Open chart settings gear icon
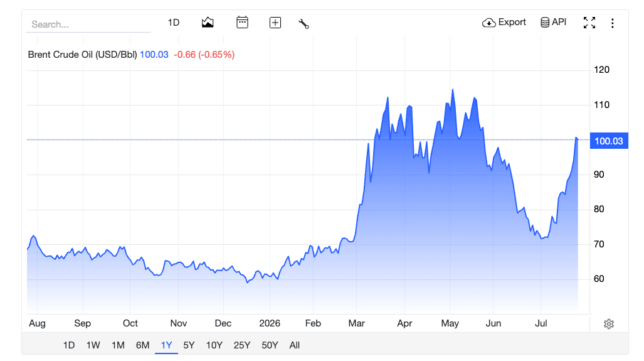The width and height of the screenshot is (644, 361). (x=609, y=324)
